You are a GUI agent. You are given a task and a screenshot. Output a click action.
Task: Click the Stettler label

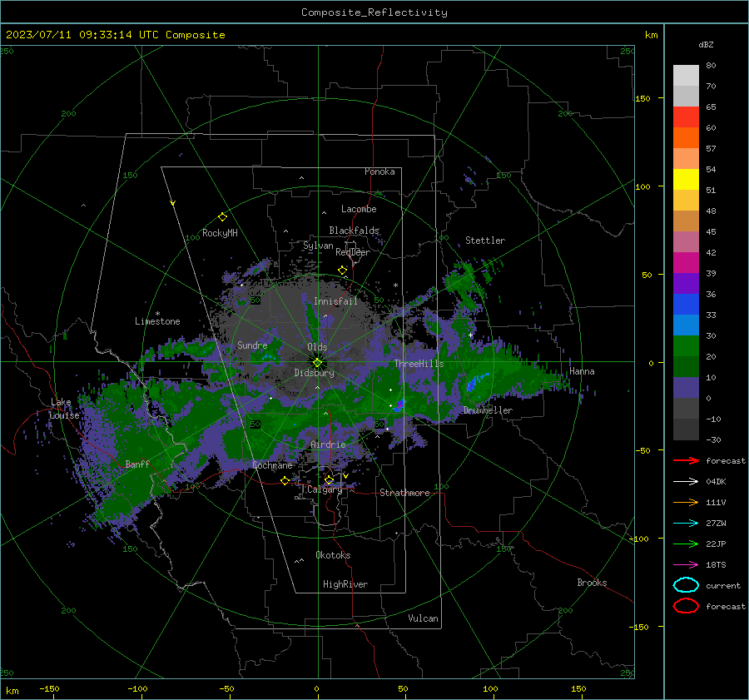[x=485, y=241]
